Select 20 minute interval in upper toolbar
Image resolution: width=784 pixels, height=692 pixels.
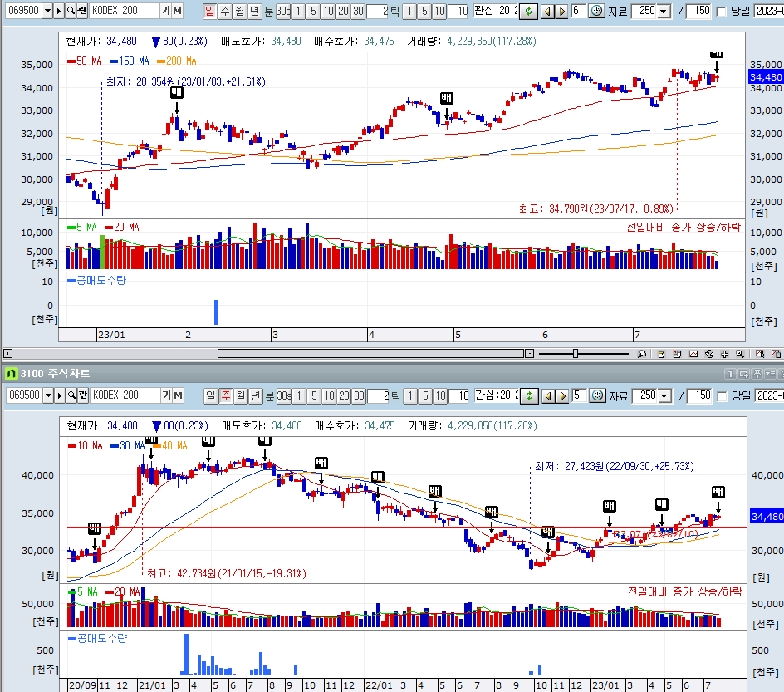[x=343, y=11]
